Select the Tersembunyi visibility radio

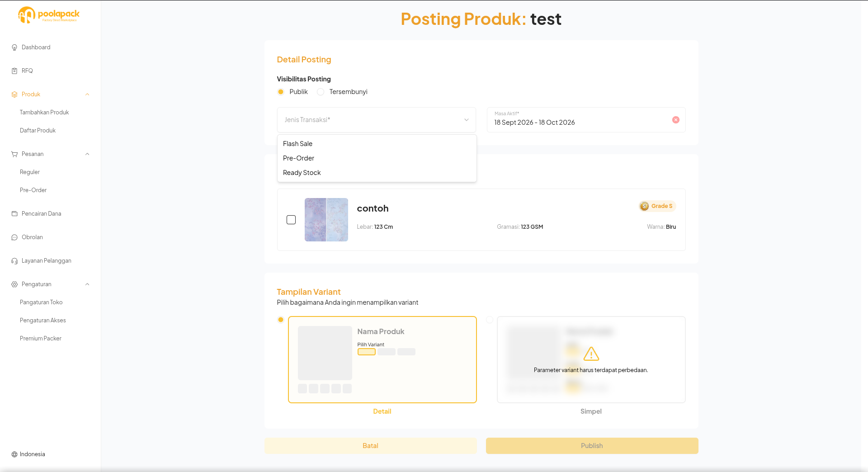(321, 92)
